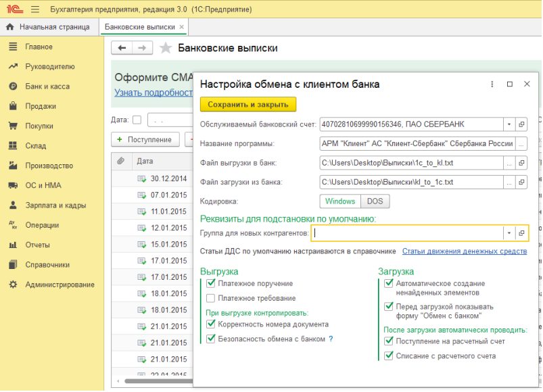The image size is (543, 392).
Task: Open form icon for Группа для новых контрагентов
Action: tap(521, 233)
